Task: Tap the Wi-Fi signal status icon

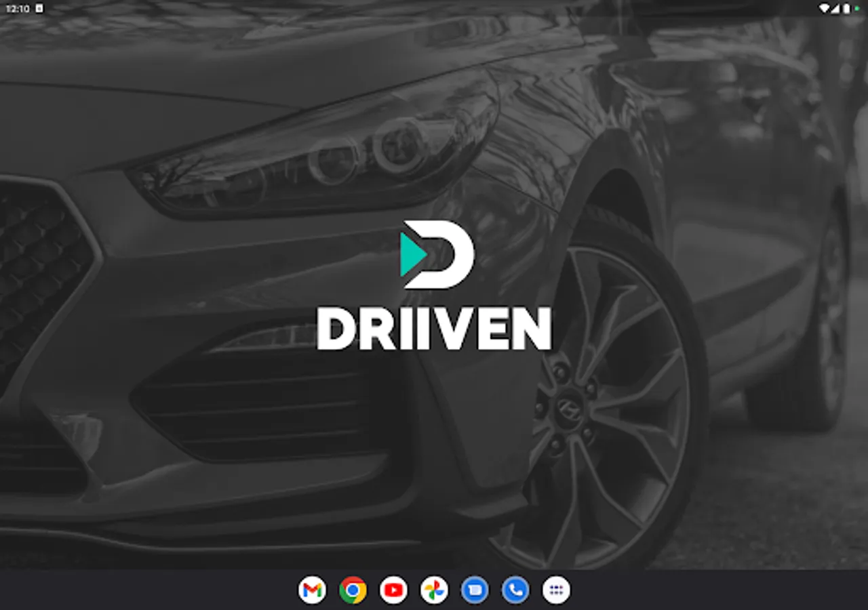Action: [824, 8]
